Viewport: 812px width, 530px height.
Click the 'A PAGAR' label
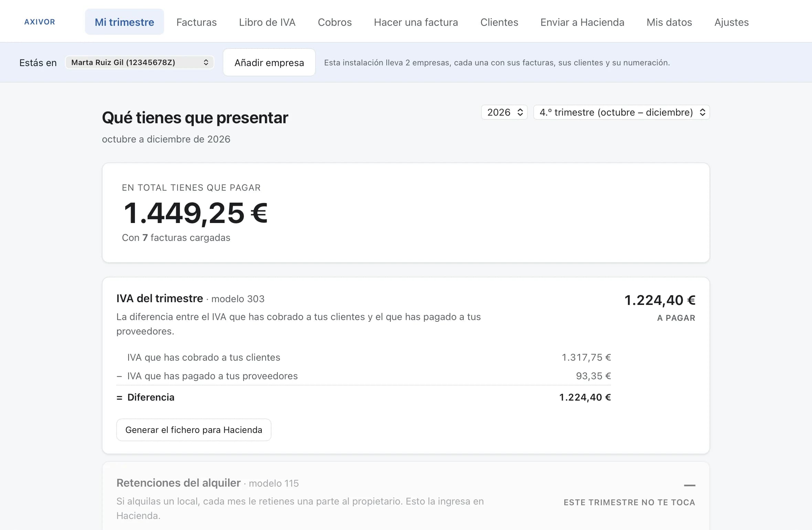(676, 318)
